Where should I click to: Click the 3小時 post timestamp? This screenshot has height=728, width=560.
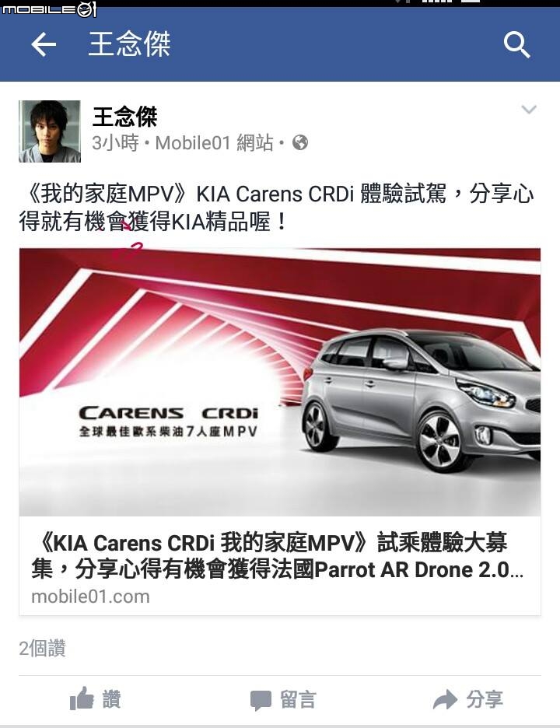[x=115, y=143]
